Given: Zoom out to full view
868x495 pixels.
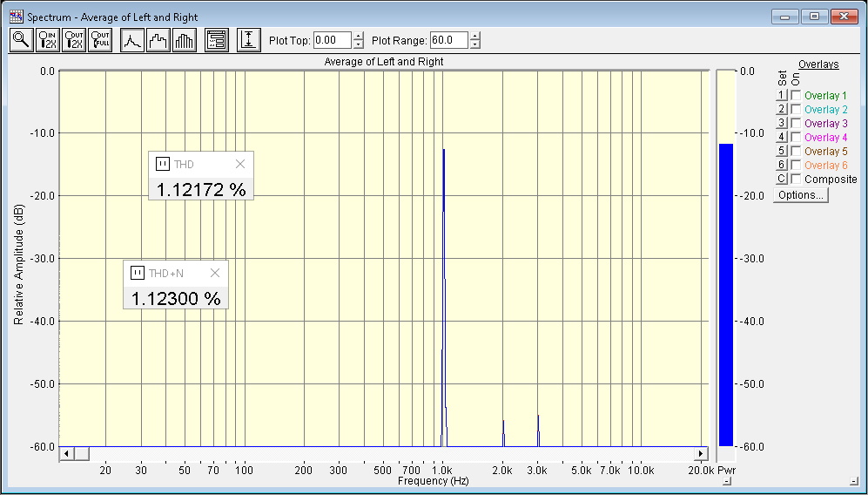Looking at the screenshot, I should point(101,40).
